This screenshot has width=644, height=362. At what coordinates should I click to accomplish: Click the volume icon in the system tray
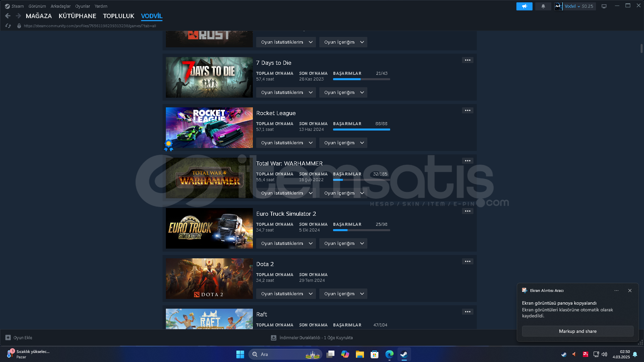click(x=604, y=354)
